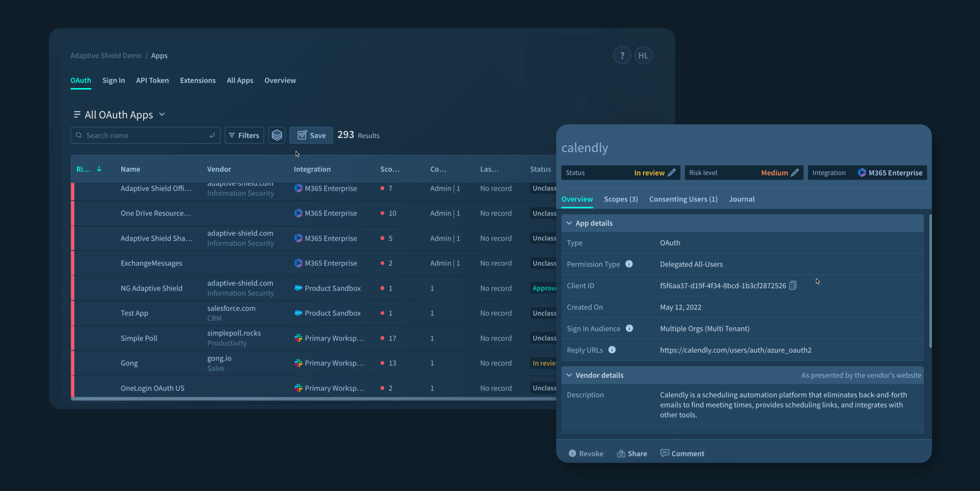The image size is (980, 491).
Task: Collapse the Vendor details section
Action: (x=569, y=375)
